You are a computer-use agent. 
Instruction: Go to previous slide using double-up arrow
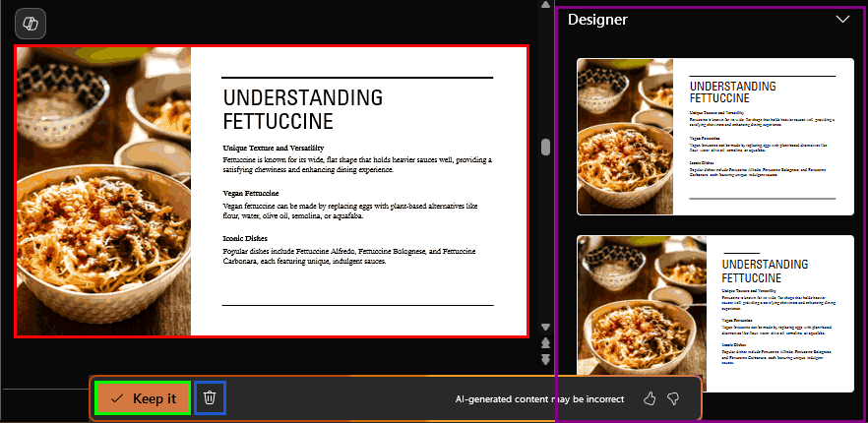click(x=545, y=343)
